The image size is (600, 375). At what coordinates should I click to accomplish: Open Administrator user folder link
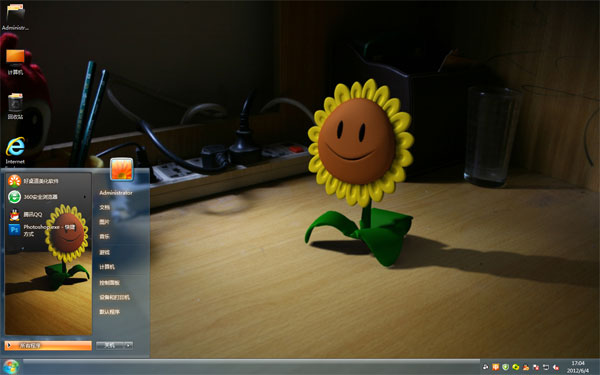coord(116,193)
